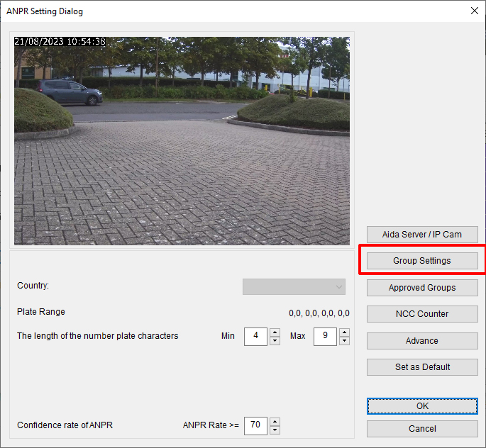Click the ANPR Rate value field

pyautogui.click(x=255, y=425)
